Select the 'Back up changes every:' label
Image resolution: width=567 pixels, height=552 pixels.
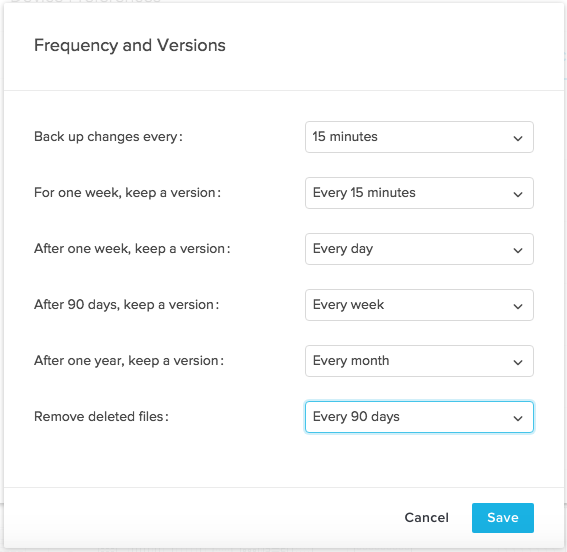point(108,137)
